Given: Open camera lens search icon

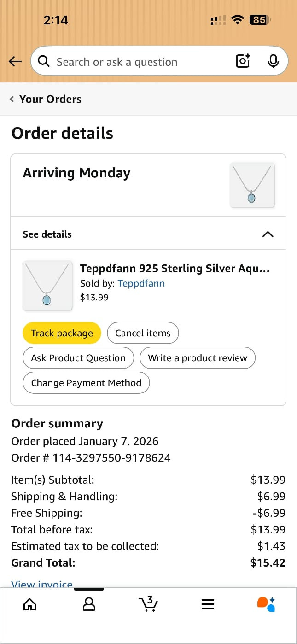Looking at the screenshot, I should (x=243, y=61).
